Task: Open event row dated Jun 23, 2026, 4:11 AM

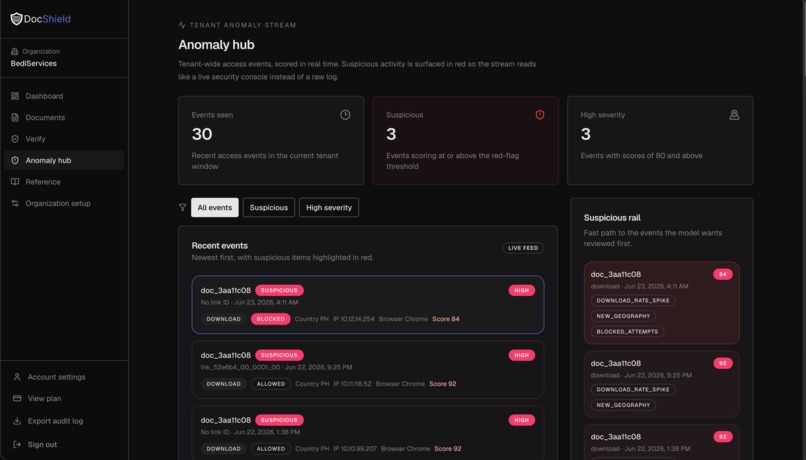Action: [368, 305]
